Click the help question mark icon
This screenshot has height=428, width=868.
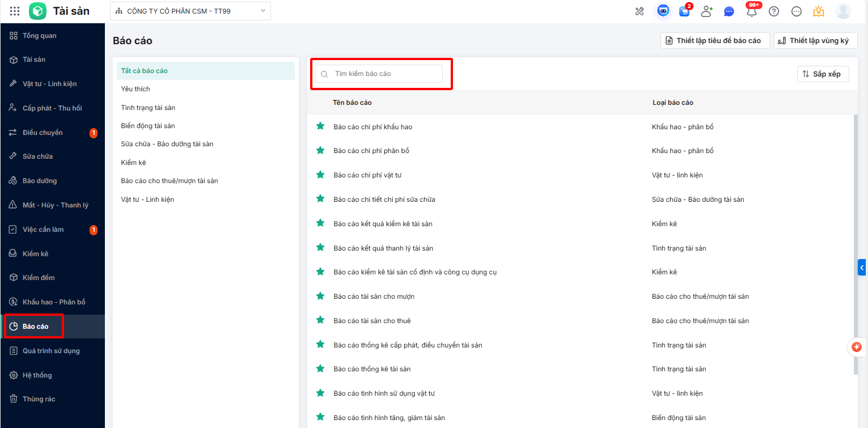click(x=774, y=11)
